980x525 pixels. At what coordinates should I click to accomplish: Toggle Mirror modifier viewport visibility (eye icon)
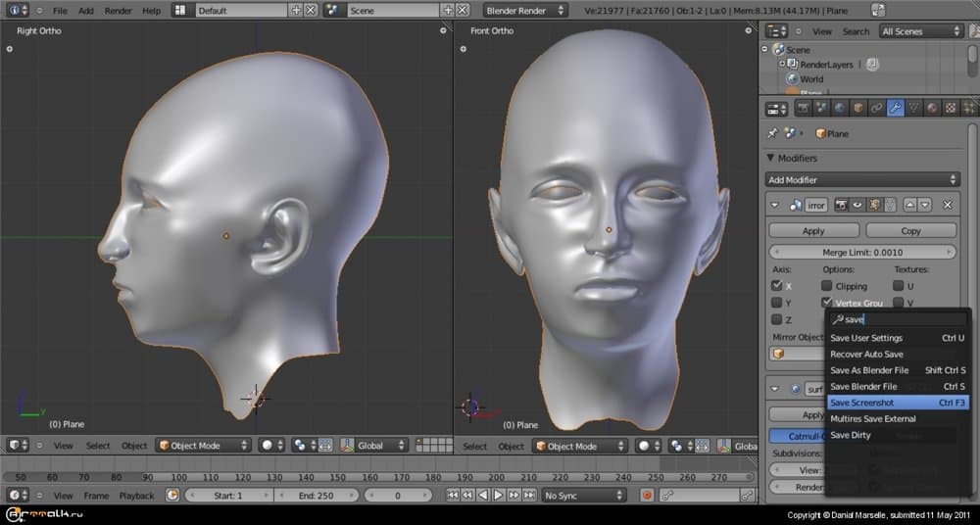857,205
